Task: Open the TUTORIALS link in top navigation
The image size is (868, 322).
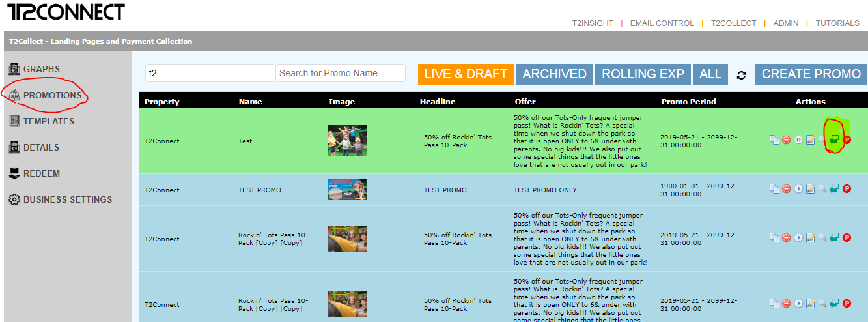Action: tap(837, 23)
